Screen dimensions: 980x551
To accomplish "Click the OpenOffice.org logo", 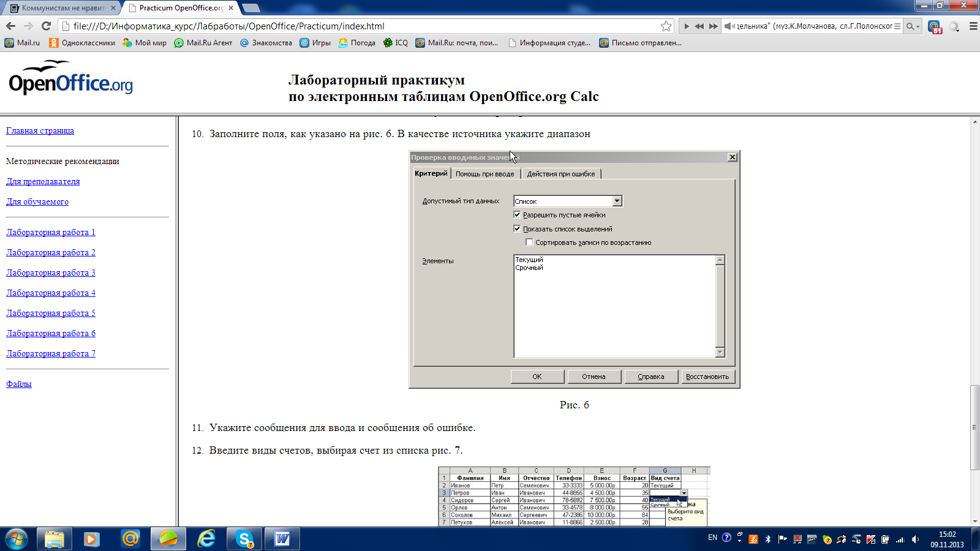I will [x=70, y=78].
